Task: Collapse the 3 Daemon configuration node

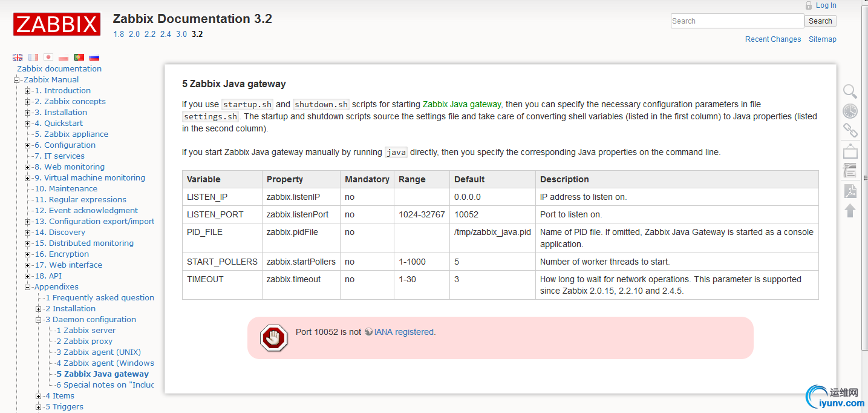Action: pos(39,320)
